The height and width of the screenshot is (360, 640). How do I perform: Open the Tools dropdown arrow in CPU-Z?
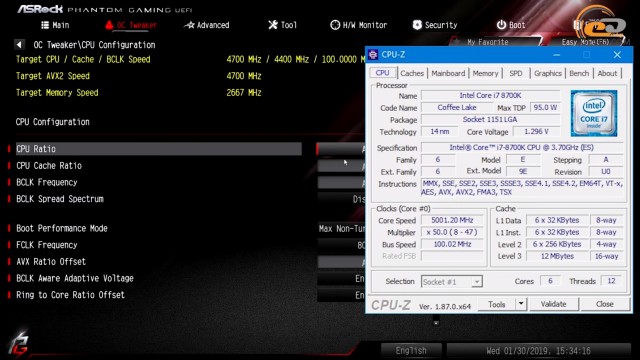521,304
